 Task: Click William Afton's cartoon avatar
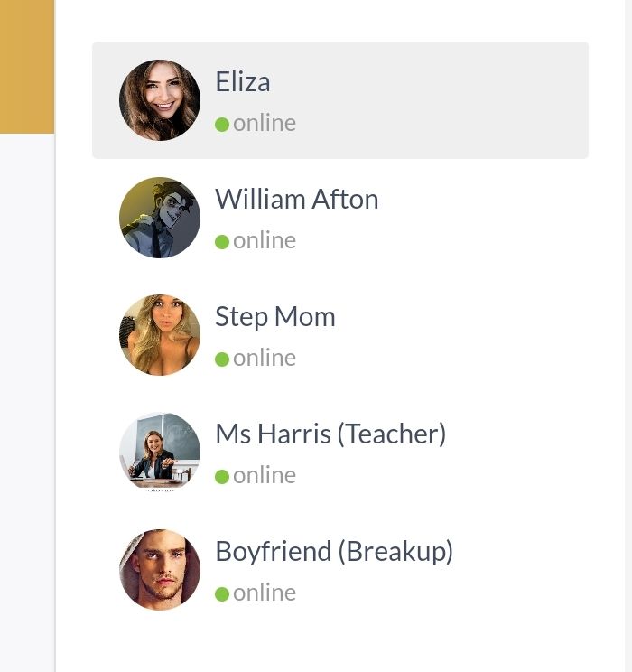[x=160, y=218]
